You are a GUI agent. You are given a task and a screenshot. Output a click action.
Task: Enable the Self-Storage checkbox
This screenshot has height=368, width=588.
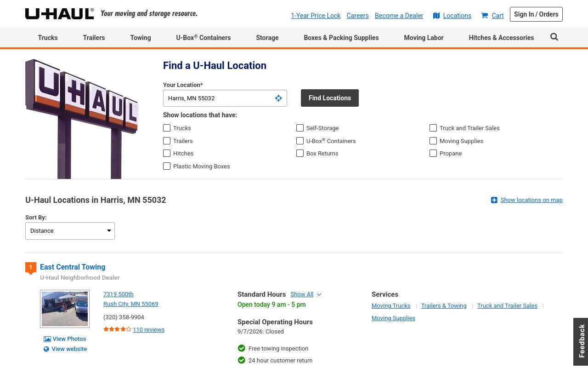pos(300,128)
